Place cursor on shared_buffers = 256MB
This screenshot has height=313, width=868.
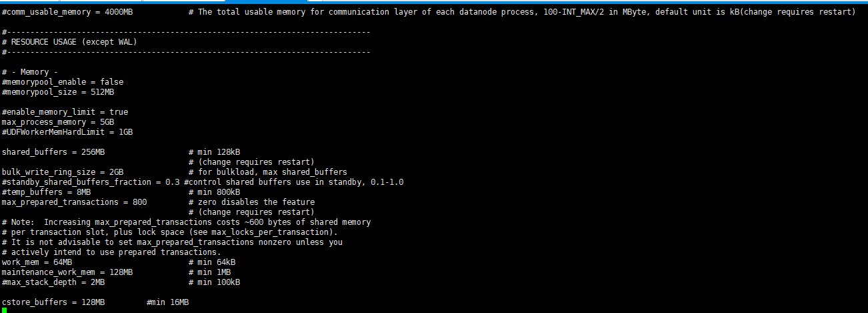53,152
